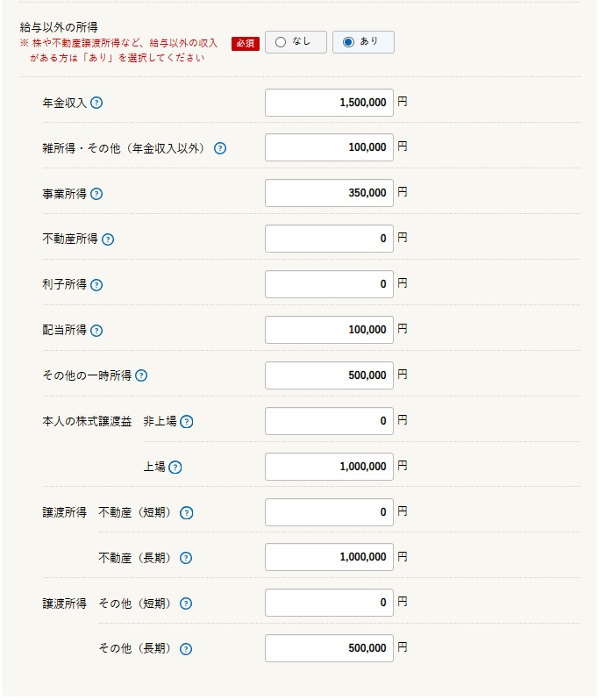Viewport: 599px width, 700px height.
Task: Open help for 不動産（長期）
Action: click(186, 558)
